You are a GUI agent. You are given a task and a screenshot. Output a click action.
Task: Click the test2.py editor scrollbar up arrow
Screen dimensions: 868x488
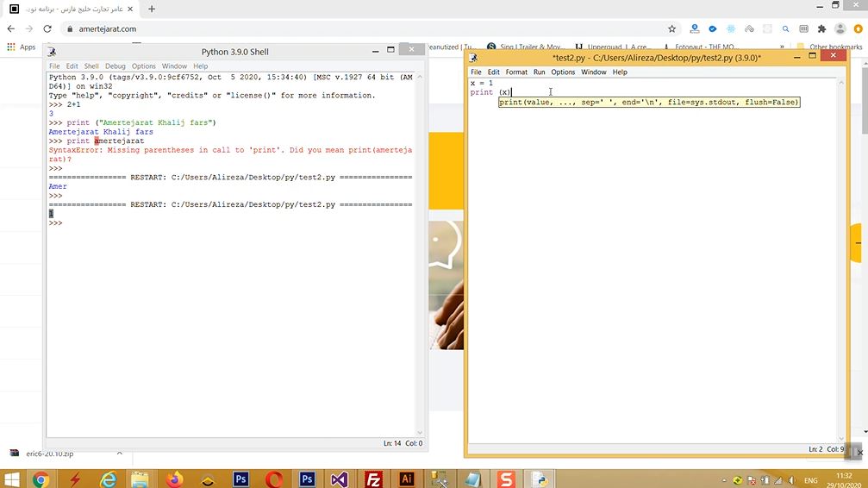pyautogui.click(x=841, y=83)
